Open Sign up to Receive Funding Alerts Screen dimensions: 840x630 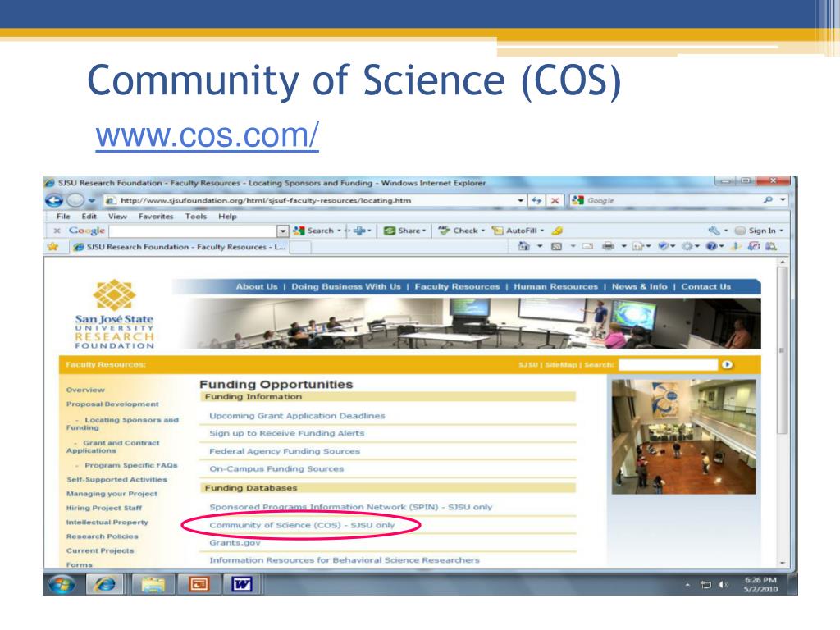tap(286, 433)
